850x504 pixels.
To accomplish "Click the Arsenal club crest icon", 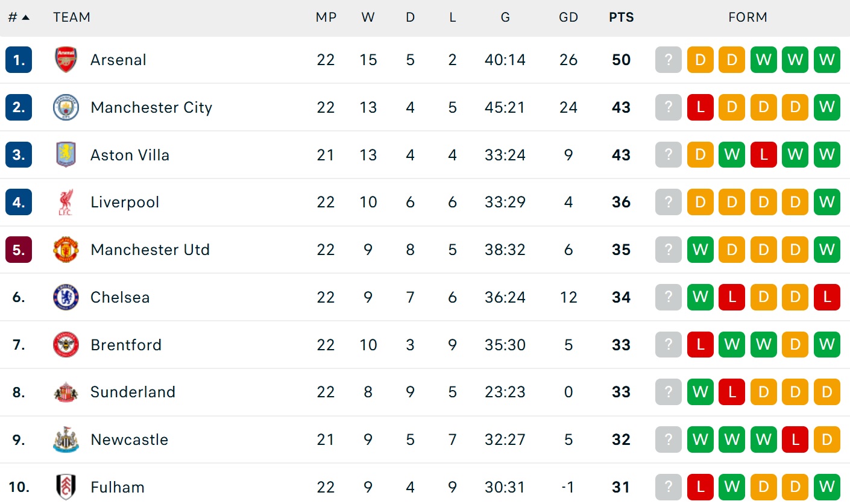I will [x=66, y=60].
